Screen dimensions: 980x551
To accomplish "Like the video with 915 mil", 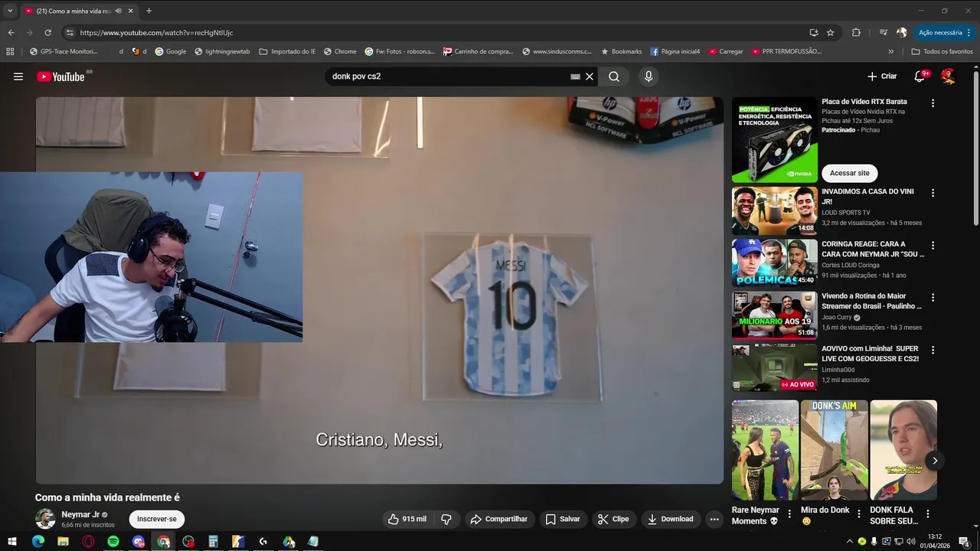I will (x=407, y=519).
